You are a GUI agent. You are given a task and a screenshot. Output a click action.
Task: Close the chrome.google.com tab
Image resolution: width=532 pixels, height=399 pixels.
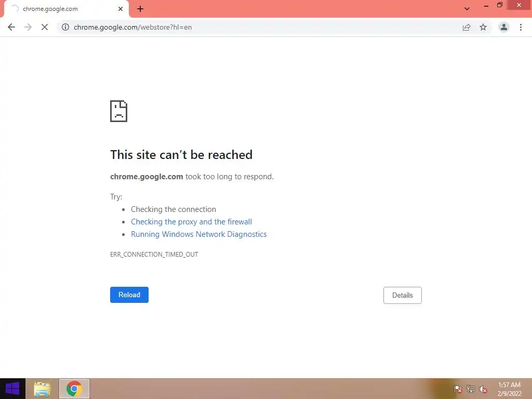(121, 9)
